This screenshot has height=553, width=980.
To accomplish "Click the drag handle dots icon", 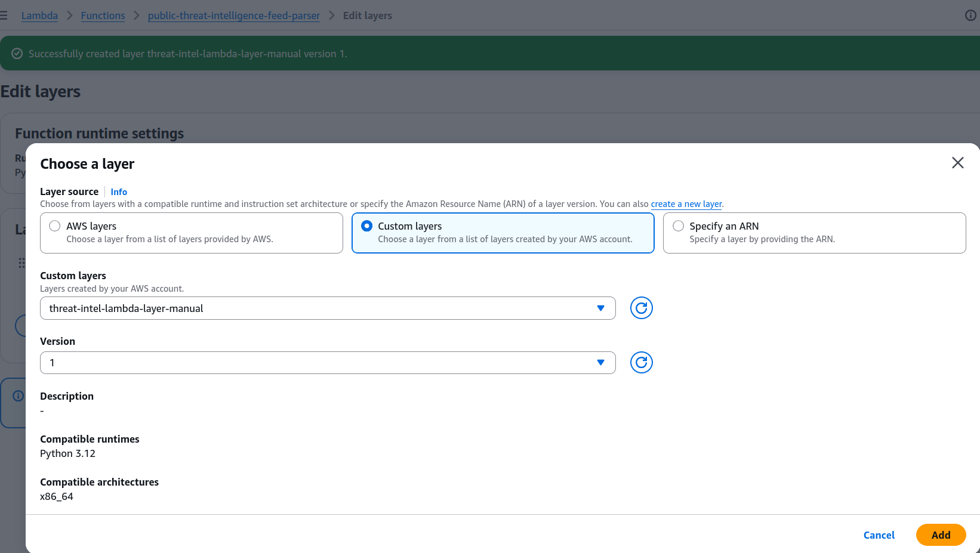I will [x=21, y=263].
